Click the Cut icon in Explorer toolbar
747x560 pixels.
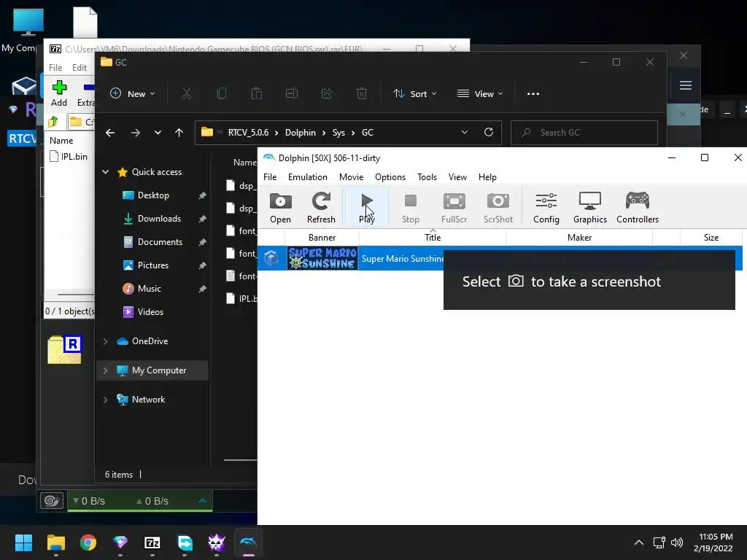click(x=186, y=94)
